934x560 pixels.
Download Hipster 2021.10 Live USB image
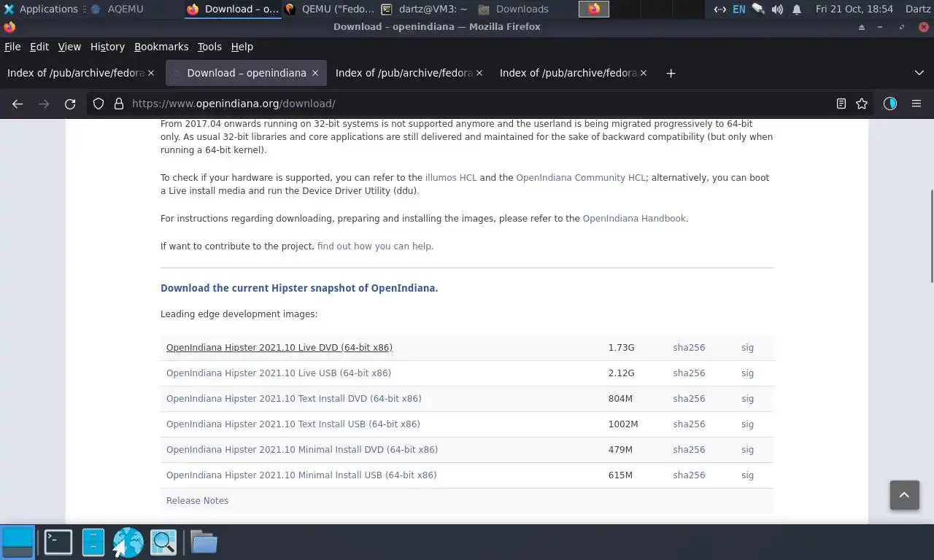point(279,373)
